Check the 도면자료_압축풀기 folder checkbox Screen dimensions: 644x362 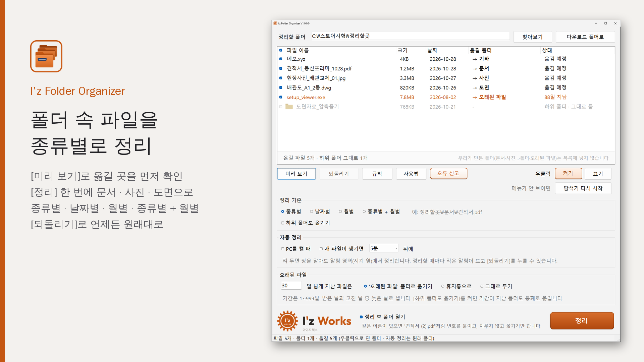[x=281, y=107]
